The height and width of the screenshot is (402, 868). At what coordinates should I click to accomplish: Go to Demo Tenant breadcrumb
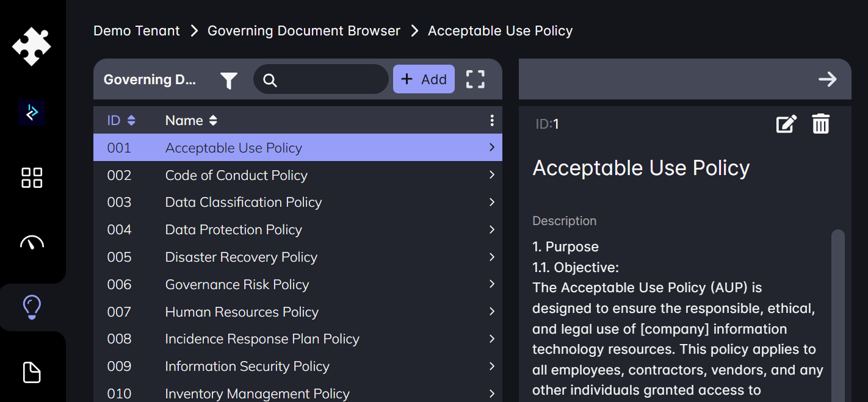[136, 30]
